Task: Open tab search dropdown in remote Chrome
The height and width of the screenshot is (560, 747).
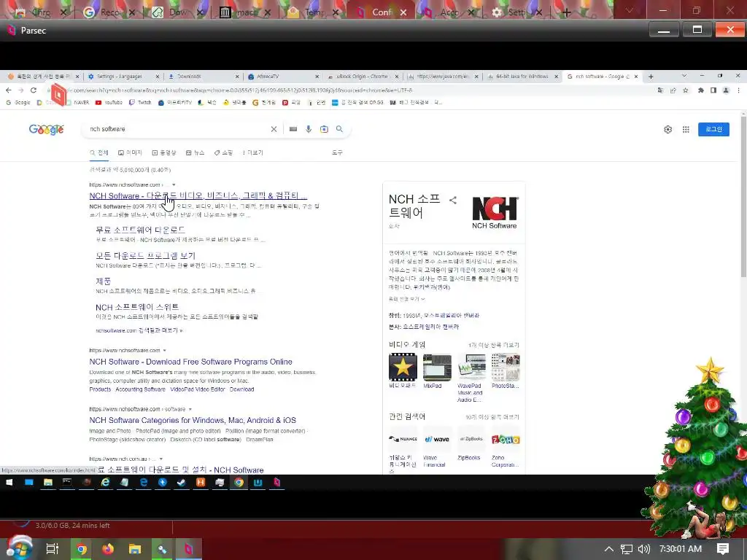Action: click(x=684, y=76)
